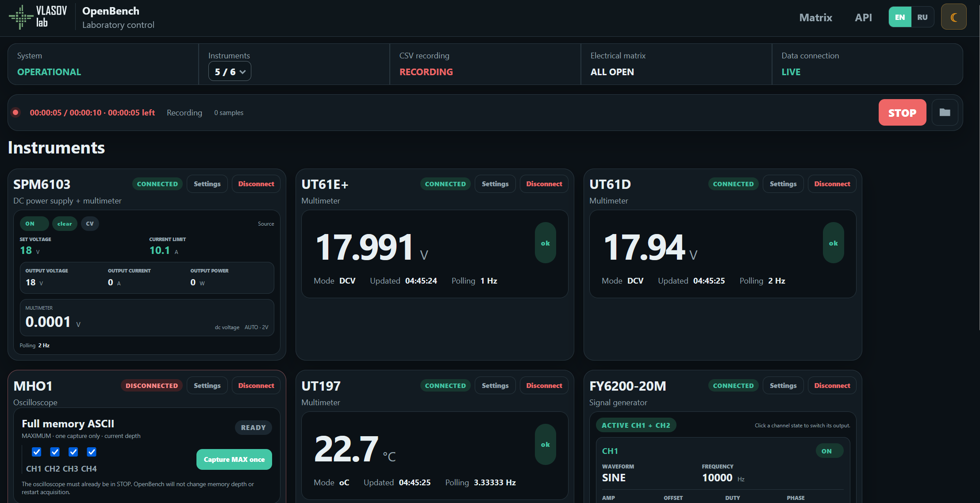Disconnect the SPM6103 power supply
Screen dimensions: 980x503
click(x=256, y=184)
